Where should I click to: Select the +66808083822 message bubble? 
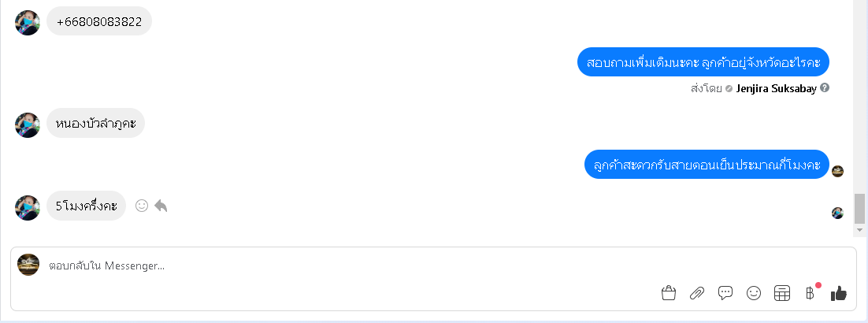[x=99, y=21]
